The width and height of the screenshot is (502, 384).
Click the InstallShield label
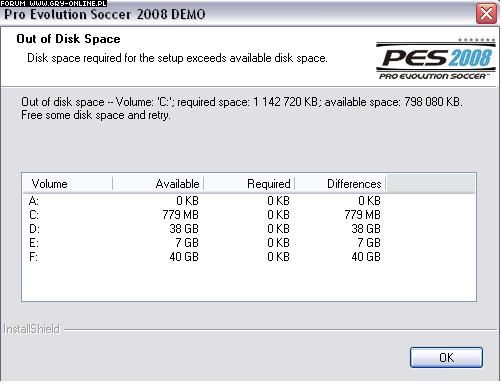(x=31, y=329)
